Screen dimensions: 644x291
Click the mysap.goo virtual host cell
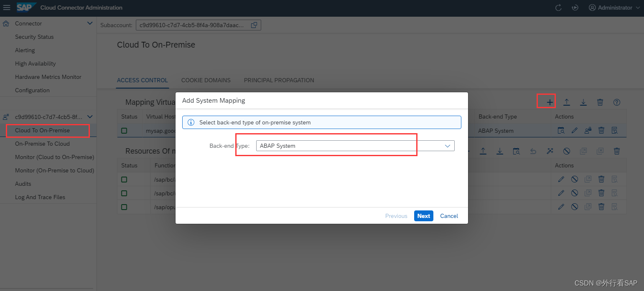point(160,131)
